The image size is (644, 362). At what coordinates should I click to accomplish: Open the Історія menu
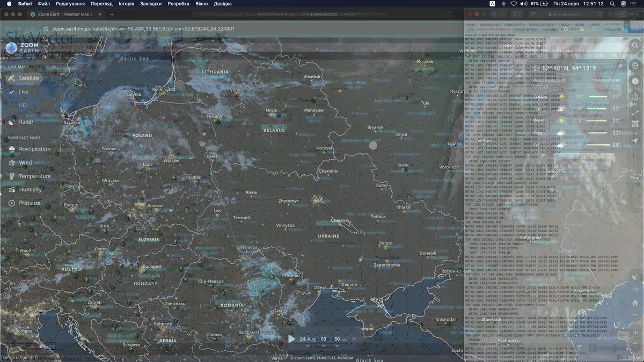point(126,4)
